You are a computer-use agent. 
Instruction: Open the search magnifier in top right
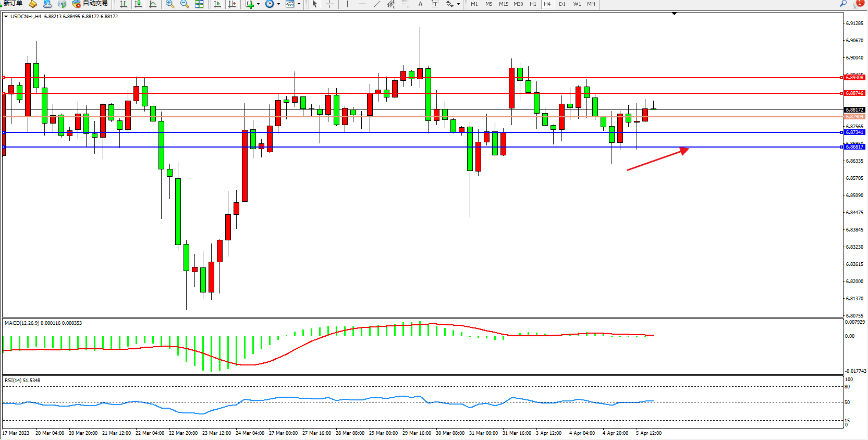[x=843, y=4]
